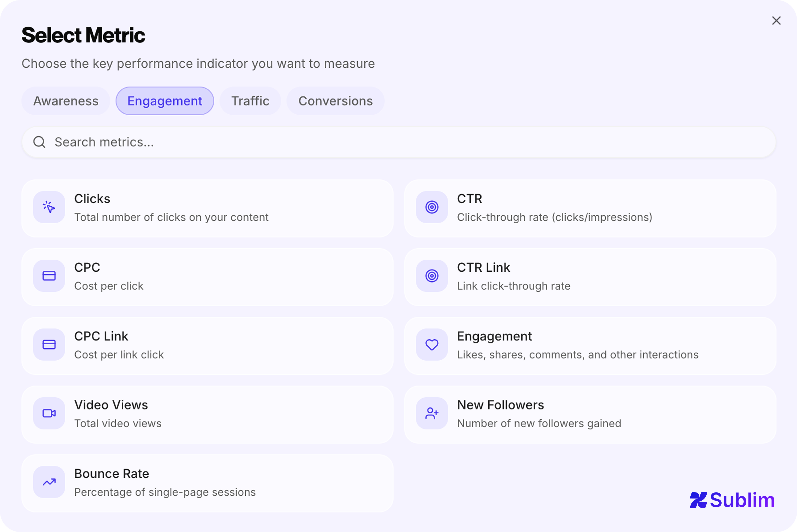Click the "Cost per click" description
797x532 pixels.
(109, 286)
